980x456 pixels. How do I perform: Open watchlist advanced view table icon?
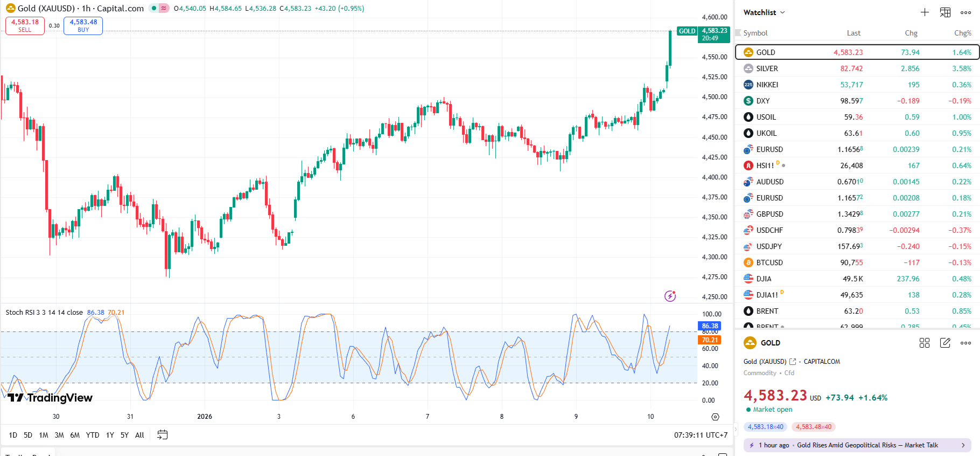click(x=945, y=12)
